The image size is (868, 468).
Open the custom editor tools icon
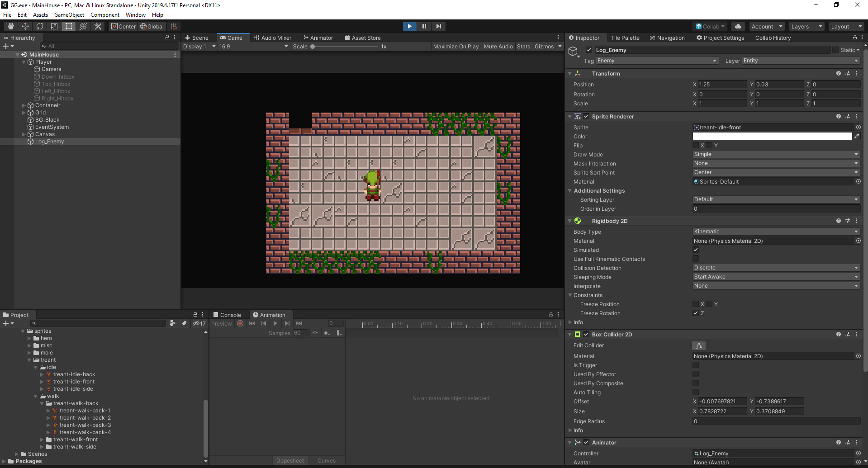click(x=98, y=26)
